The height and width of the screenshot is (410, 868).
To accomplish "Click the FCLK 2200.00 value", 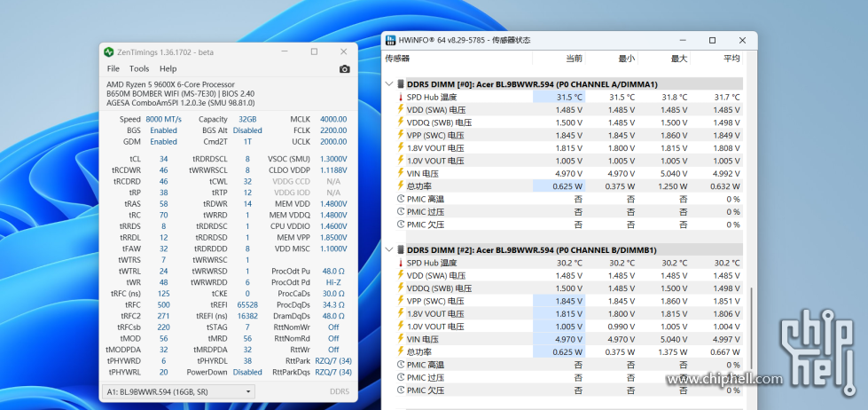I will tap(333, 130).
